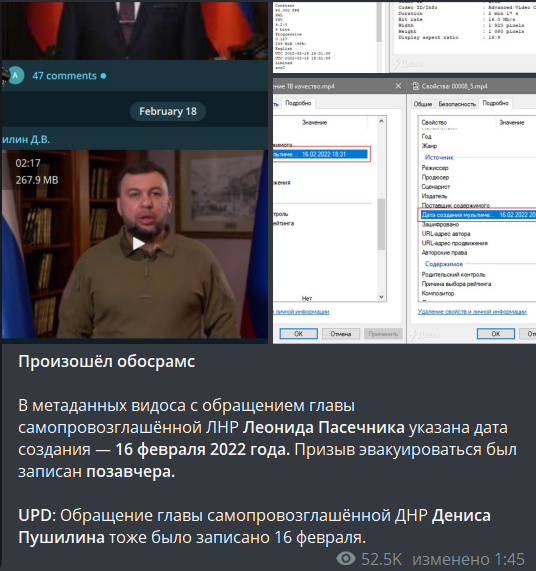Click the Display aspect ratio line in MediaInfo
Viewport: 536px width, 571px height.
click(450, 38)
